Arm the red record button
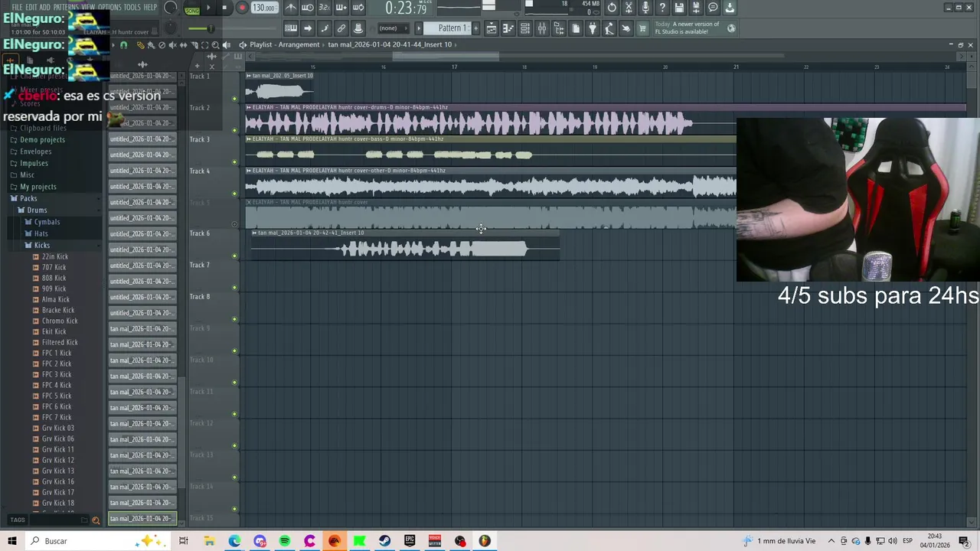The width and height of the screenshot is (980, 551). (242, 8)
